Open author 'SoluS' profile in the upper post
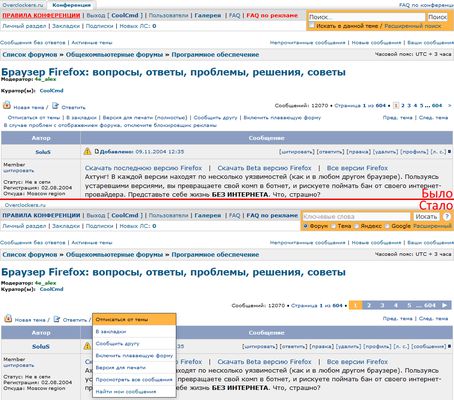 coord(43,152)
